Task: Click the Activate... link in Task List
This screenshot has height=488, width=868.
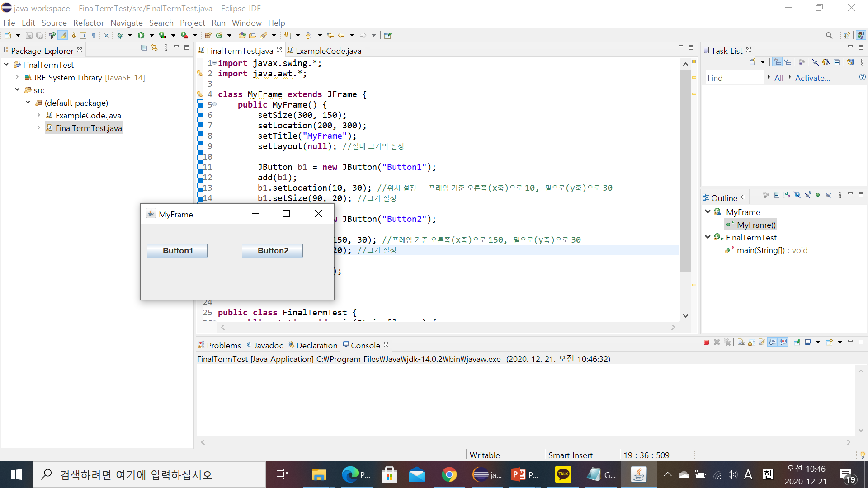Action: [812, 78]
